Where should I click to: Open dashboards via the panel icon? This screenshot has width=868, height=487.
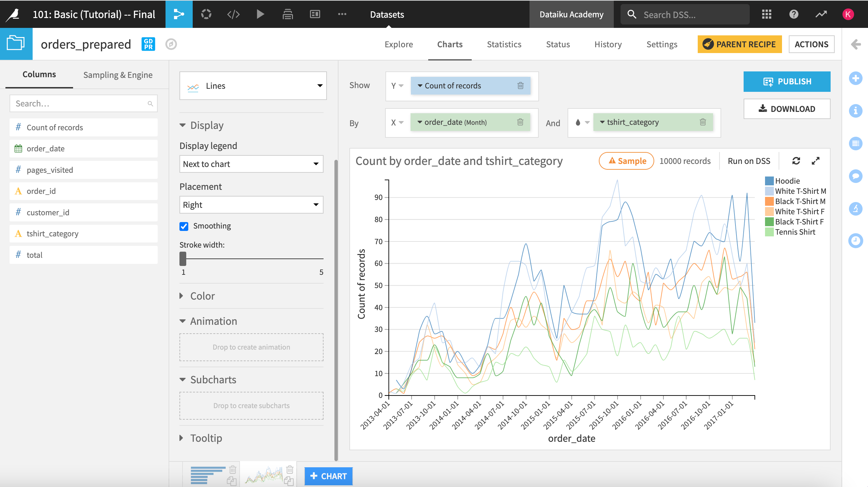314,14
